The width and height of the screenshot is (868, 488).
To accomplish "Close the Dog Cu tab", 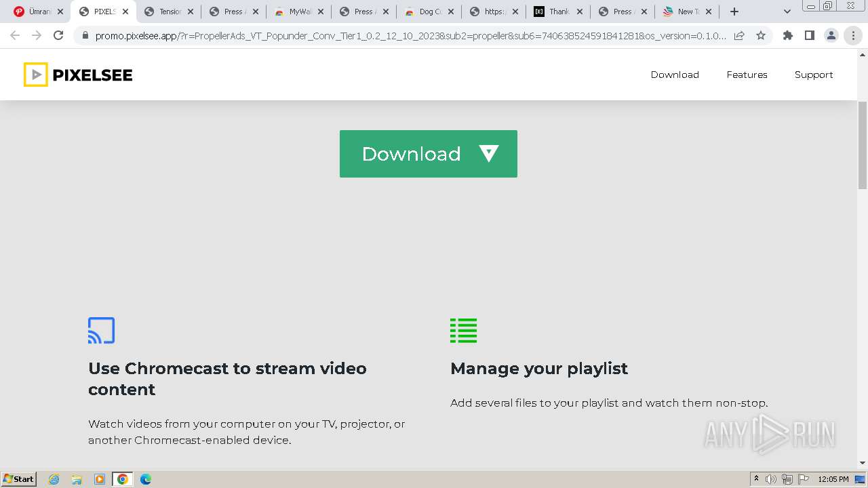I will 451,12.
